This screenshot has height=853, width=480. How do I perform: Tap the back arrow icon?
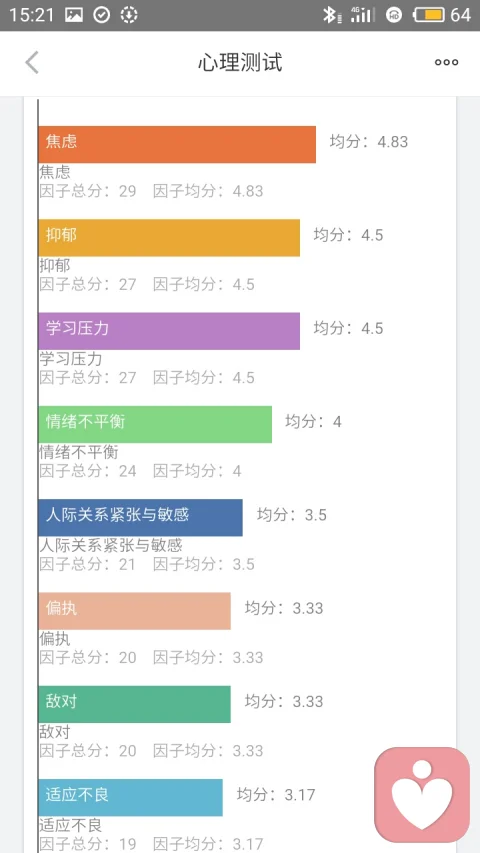[x=32, y=63]
